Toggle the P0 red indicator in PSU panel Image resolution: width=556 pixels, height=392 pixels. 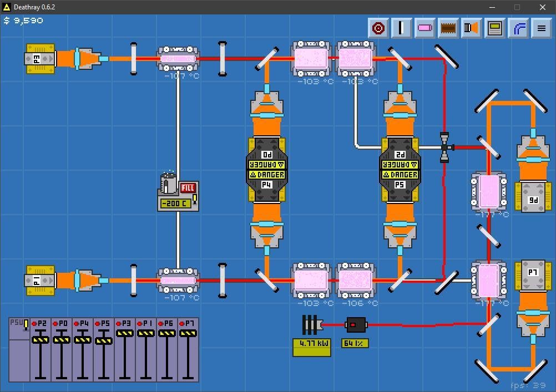tap(55, 323)
